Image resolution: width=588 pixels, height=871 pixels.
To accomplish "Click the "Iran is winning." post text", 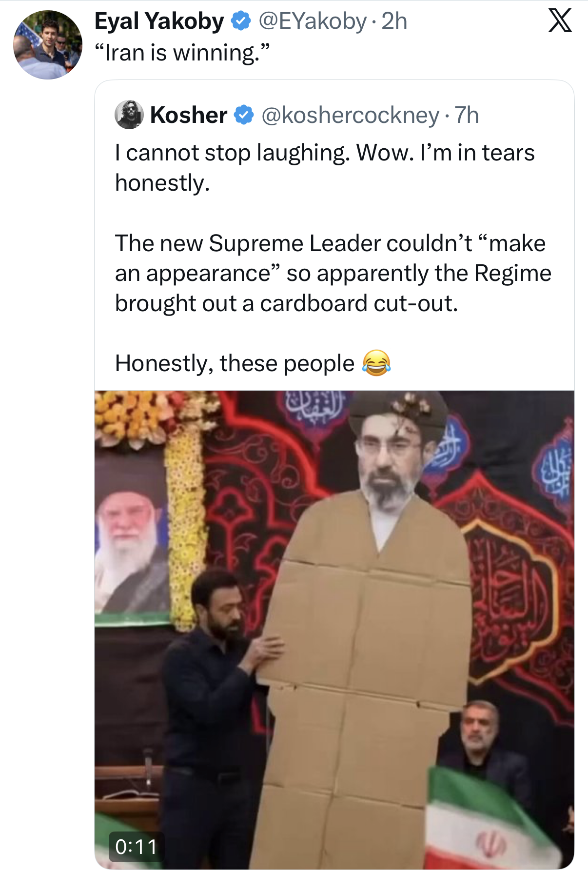I will [182, 53].
